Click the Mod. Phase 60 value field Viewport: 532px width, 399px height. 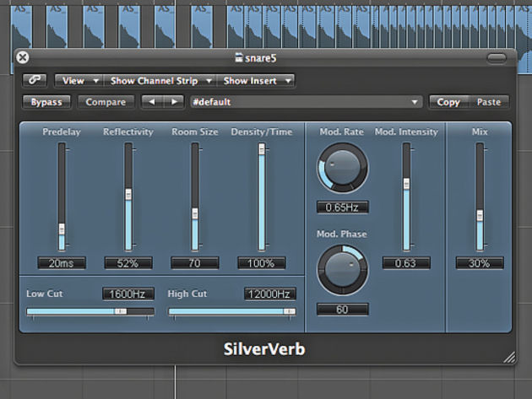coord(342,310)
